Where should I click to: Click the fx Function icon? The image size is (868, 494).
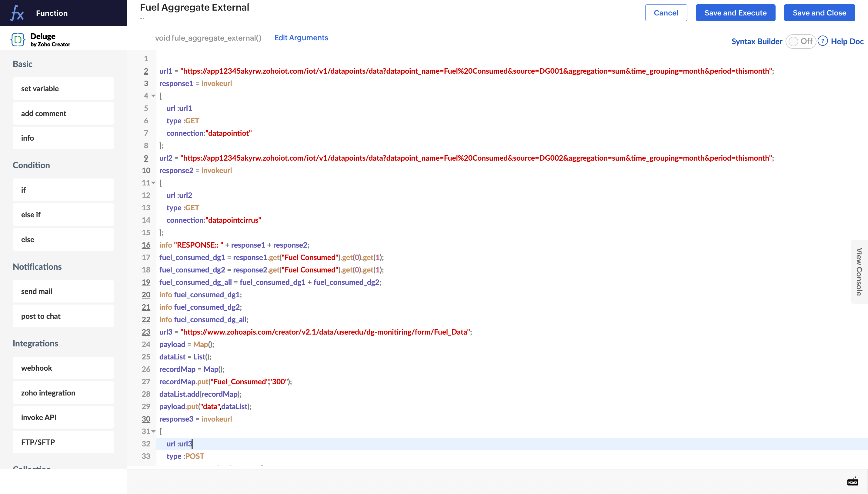(x=17, y=13)
